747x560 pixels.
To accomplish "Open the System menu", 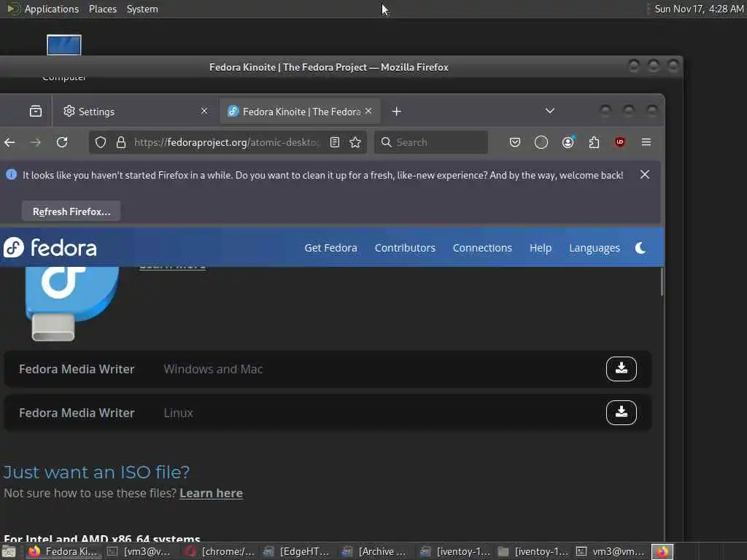I will tap(142, 9).
